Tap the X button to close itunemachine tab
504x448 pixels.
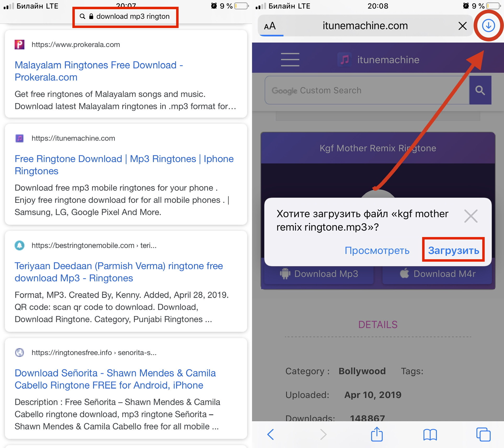[x=462, y=25]
